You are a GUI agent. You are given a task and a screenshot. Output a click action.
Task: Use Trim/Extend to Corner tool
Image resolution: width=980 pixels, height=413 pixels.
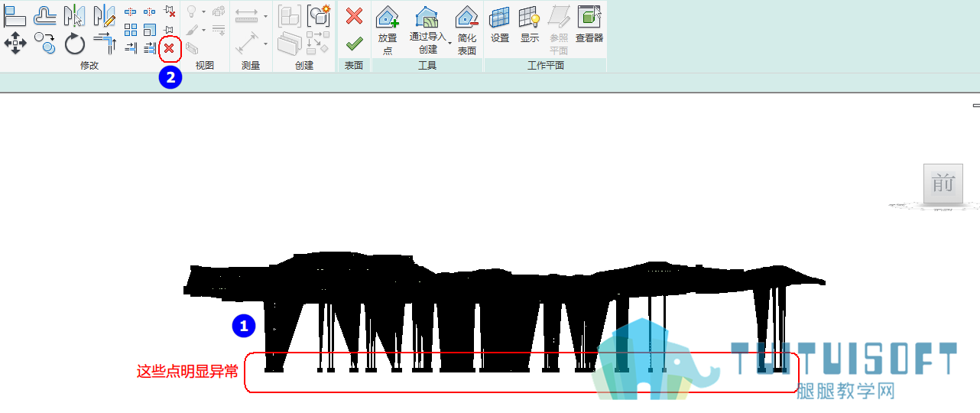tap(105, 42)
